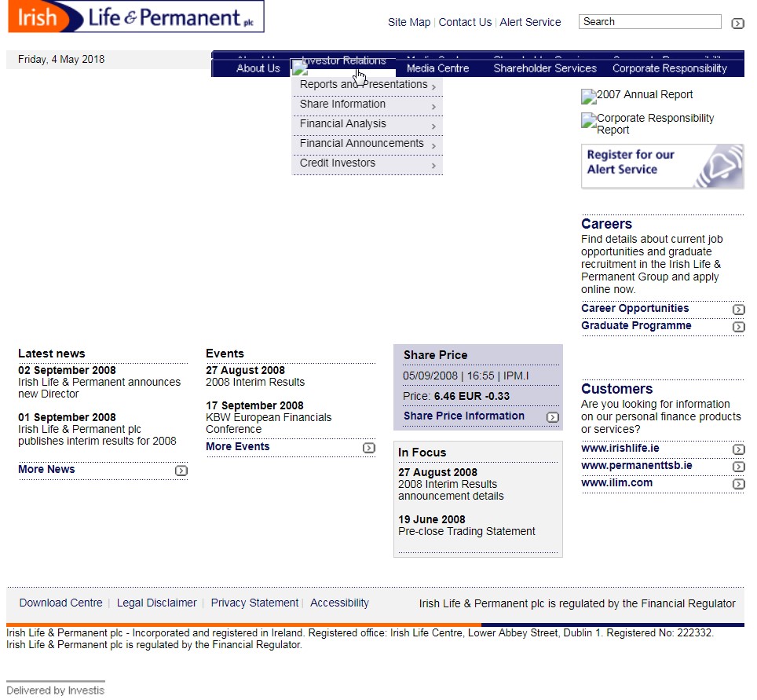Open the More Events link
The width and height of the screenshot is (757, 700).
pyautogui.click(x=237, y=446)
